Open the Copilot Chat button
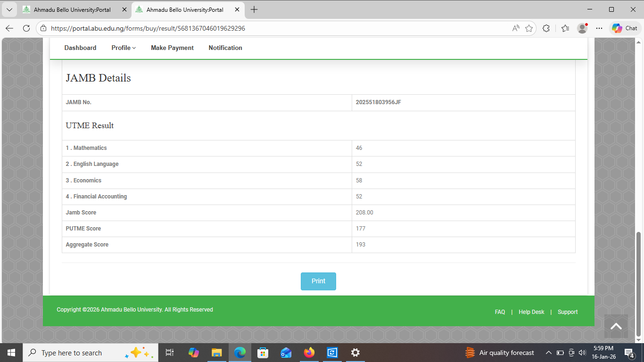This screenshot has width=644, height=362. click(x=625, y=28)
